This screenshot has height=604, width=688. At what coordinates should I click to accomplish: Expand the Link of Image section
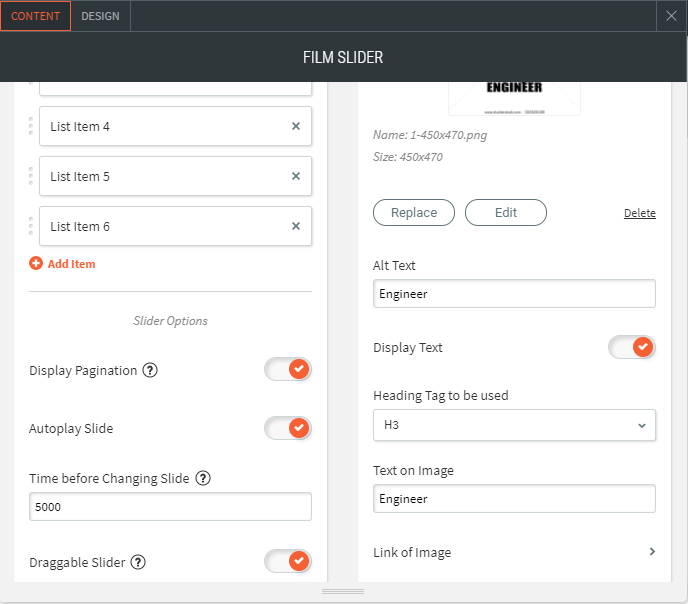click(x=652, y=552)
